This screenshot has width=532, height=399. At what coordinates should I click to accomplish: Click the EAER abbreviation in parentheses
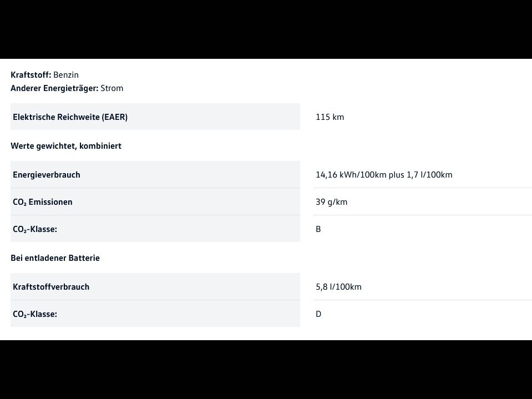[114, 117]
